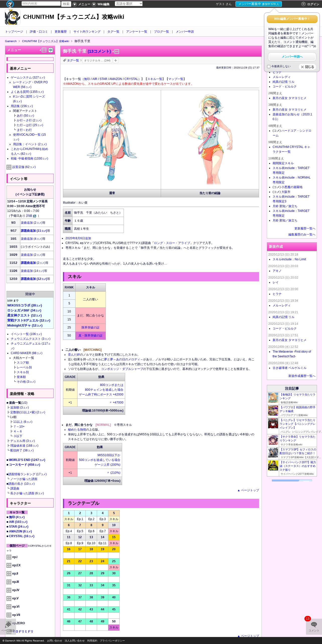Open the スキルinclude：No Limit link

(x=289, y=259)
